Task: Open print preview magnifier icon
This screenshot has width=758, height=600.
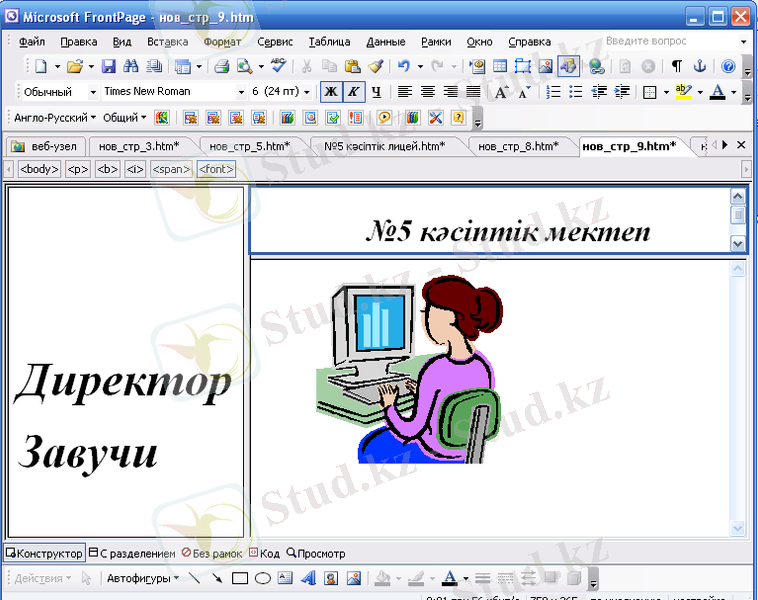Action: (x=245, y=66)
